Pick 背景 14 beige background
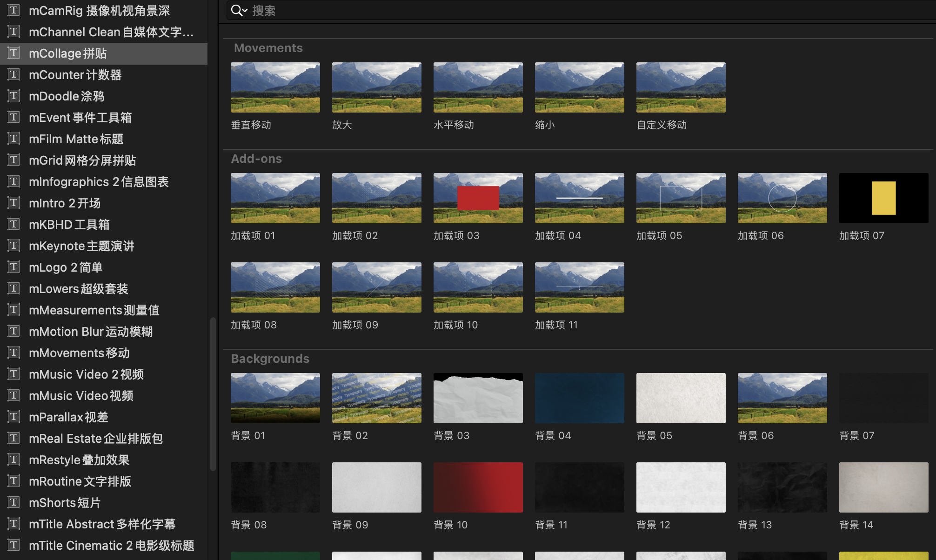This screenshot has height=560, width=936. pos(884,487)
